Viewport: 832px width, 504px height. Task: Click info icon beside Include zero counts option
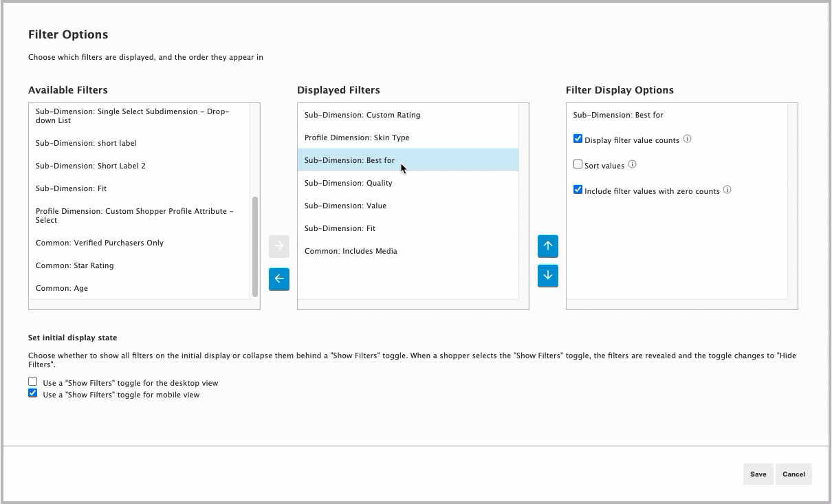pyautogui.click(x=727, y=190)
